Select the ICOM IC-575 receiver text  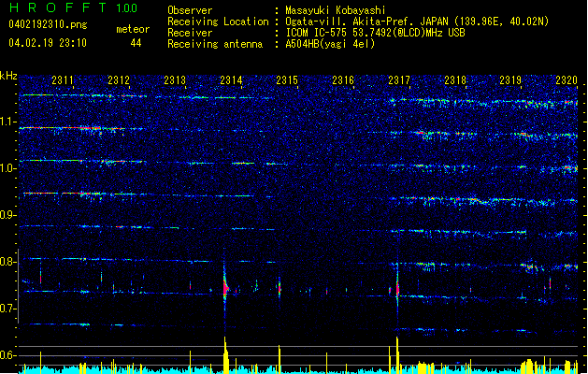tap(375, 33)
